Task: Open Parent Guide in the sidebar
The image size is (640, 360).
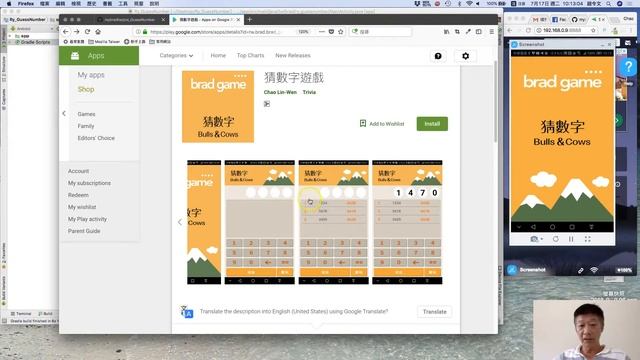Action: click(84, 231)
